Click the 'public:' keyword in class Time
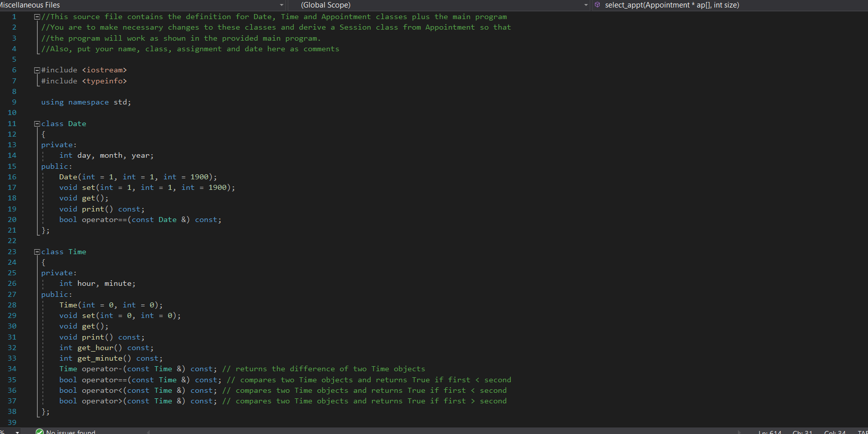Viewport: 868px width, 434px height. coord(57,294)
